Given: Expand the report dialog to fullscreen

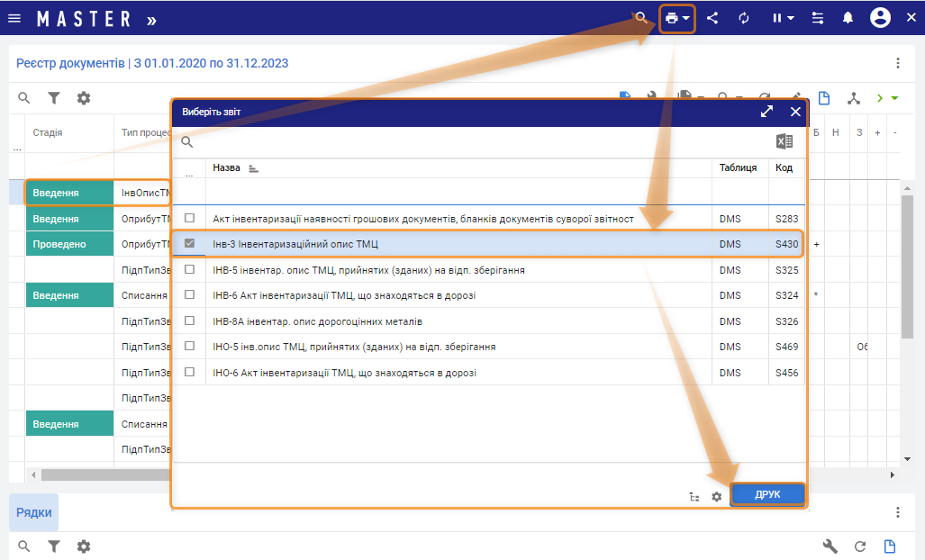Looking at the screenshot, I should click(766, 112).
